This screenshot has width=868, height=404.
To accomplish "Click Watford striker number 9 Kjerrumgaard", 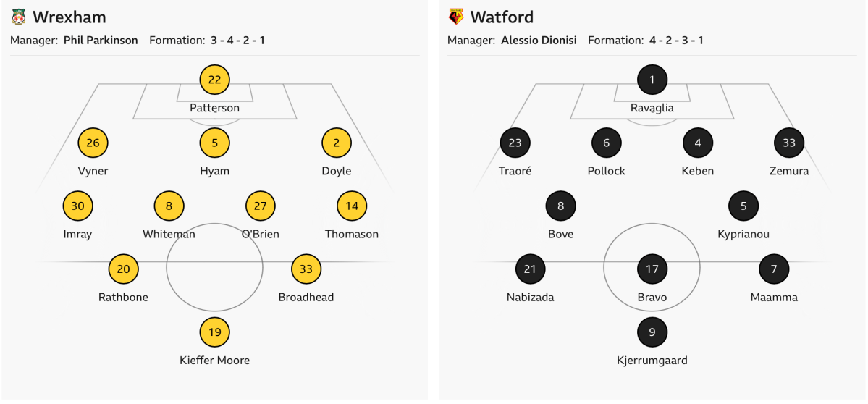I will click(652, 332).
